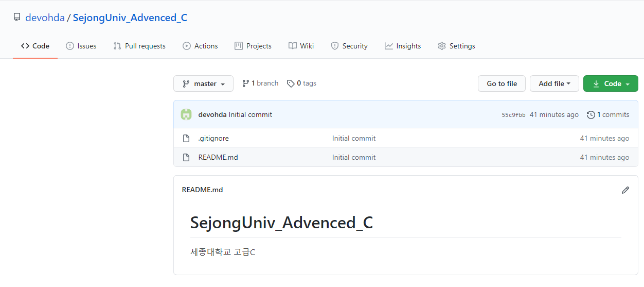Open the README.md file in file list
The width and height of the screenshot is (644, 287).
(x=218, y=157)
